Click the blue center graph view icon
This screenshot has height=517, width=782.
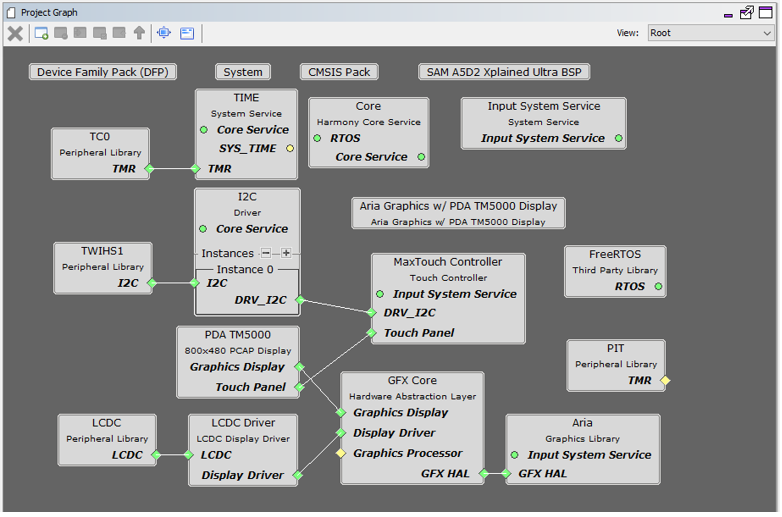[x=164, y=33]
